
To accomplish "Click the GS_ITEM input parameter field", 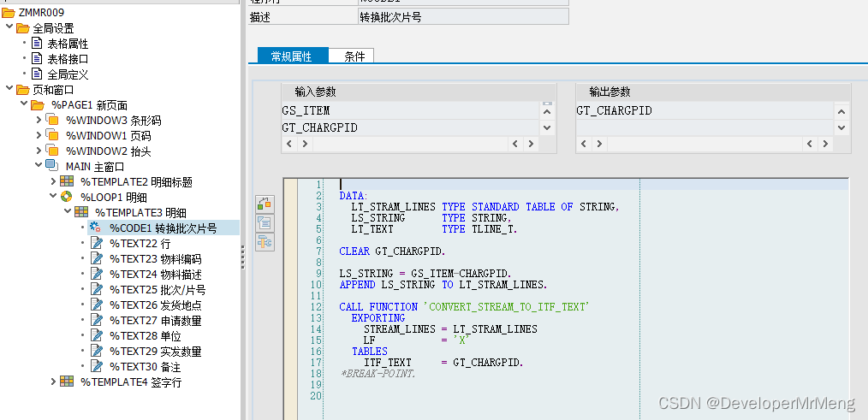I will point(409,110).
